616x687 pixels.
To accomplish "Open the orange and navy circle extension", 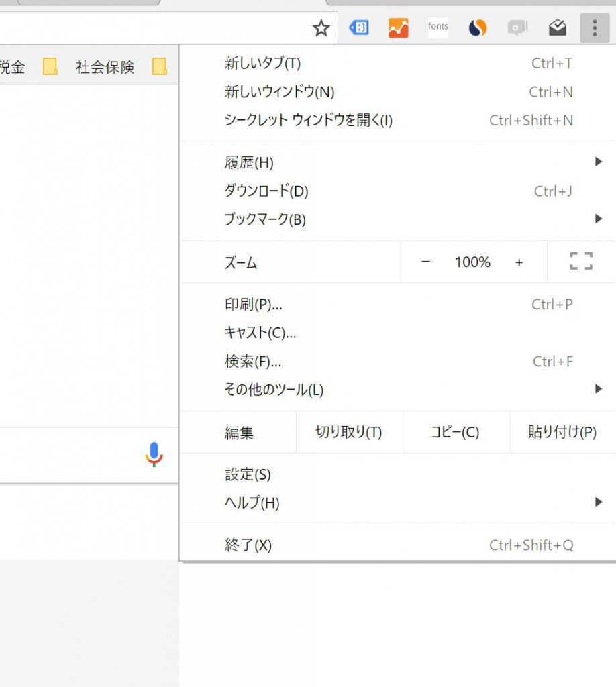I will coord(477,28).
